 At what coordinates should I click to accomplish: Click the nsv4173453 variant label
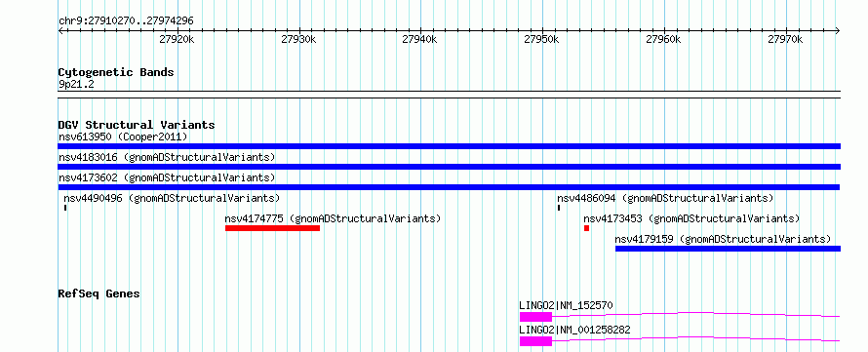691,218
